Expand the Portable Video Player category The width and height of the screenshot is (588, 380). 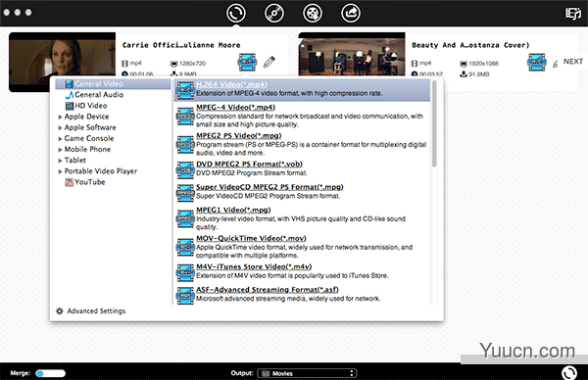tap(60, 171)
